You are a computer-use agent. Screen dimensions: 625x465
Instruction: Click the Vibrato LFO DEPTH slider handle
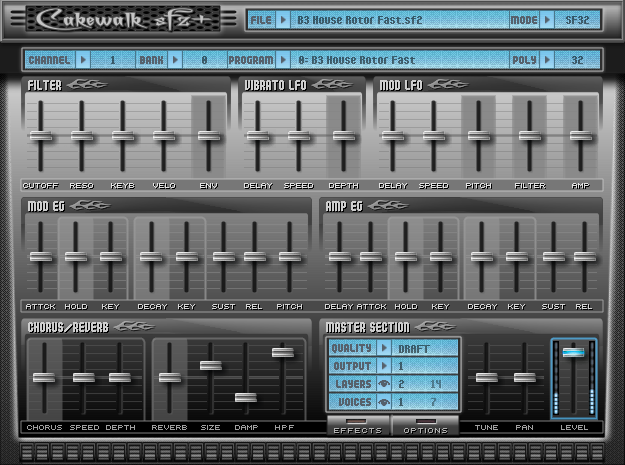(344, 136)
